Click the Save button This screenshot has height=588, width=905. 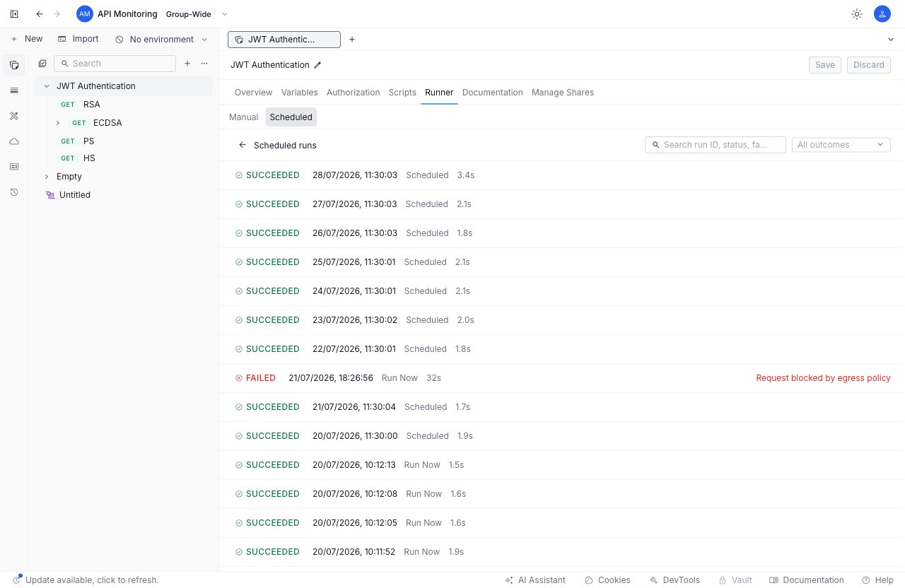pos(825,65)
